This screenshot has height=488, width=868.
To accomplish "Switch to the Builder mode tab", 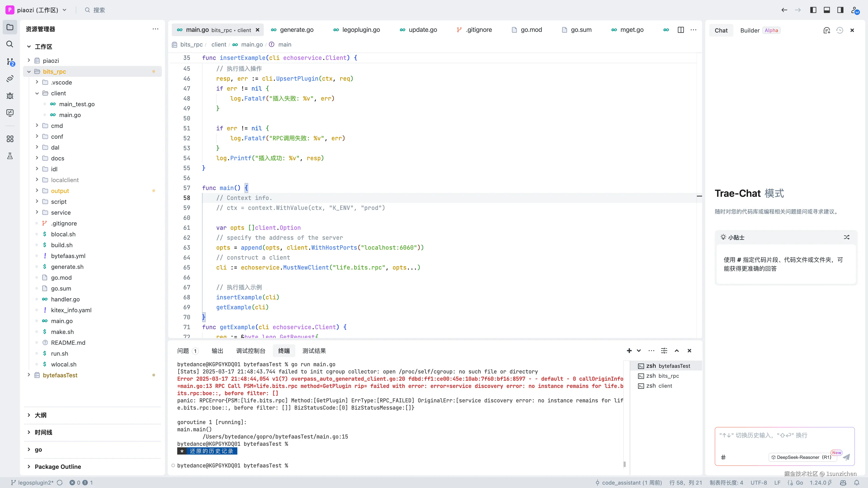I will (750, 30).
